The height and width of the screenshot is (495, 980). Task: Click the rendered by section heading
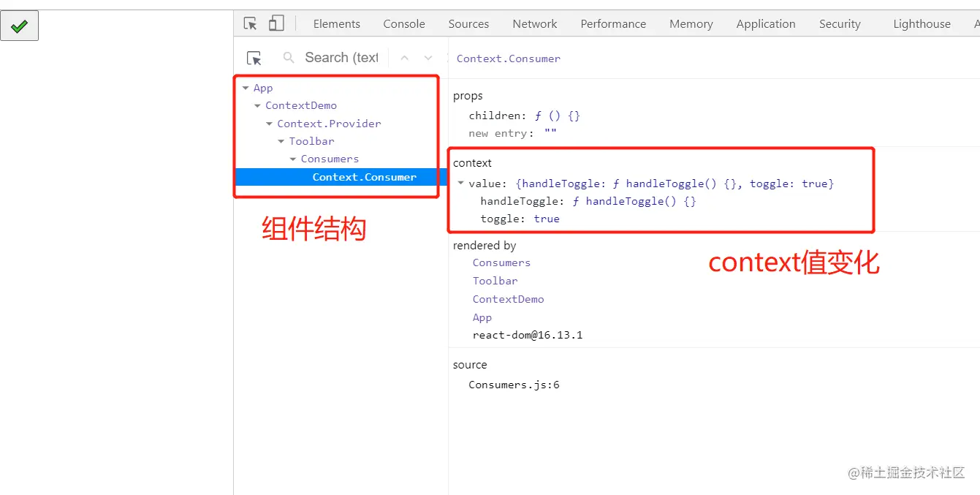[x=485, y=246]
